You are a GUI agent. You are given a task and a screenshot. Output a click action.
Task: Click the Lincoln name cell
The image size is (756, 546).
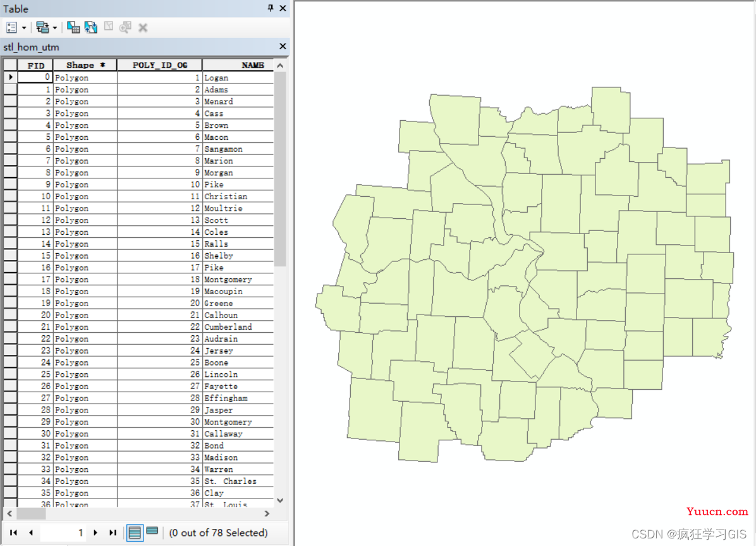(238, 374)
